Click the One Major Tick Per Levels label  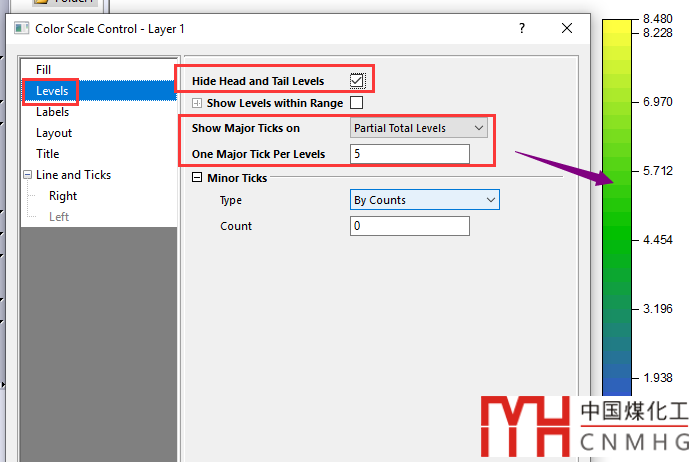click(x=258, y=154)
